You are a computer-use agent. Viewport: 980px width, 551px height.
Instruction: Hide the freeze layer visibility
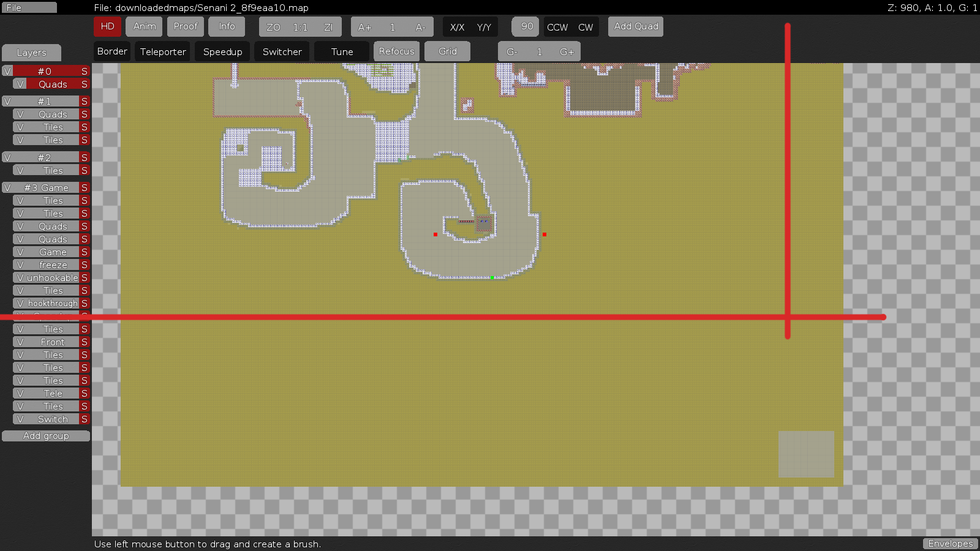(x=20, y=265)
